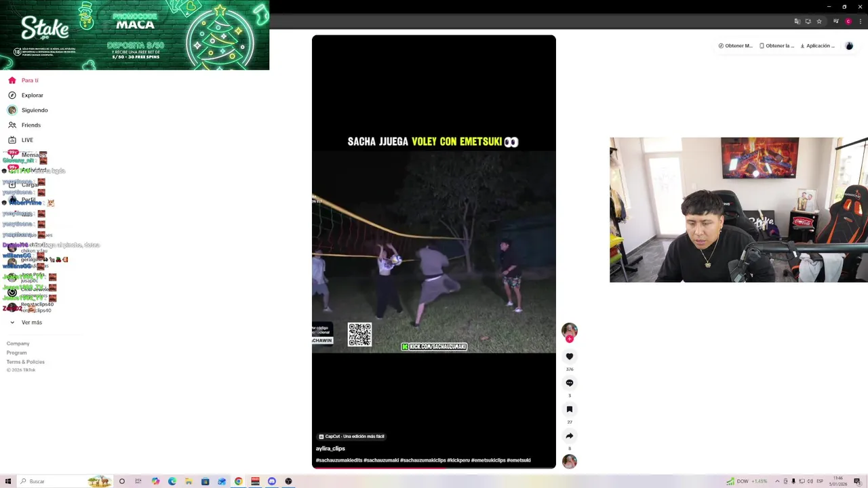This screenshot has width=868, height=488.
Task: Open the Cortana circle in taskbar
Action: [x=122, y=481]
